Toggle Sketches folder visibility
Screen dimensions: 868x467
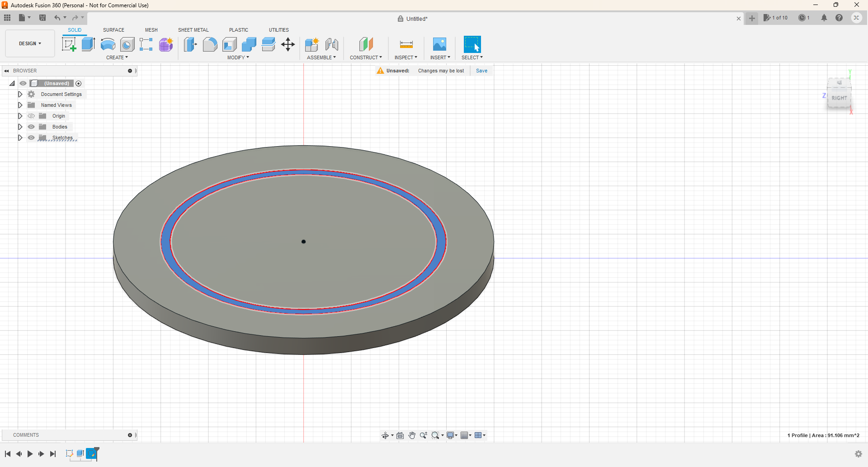(31, 138)
